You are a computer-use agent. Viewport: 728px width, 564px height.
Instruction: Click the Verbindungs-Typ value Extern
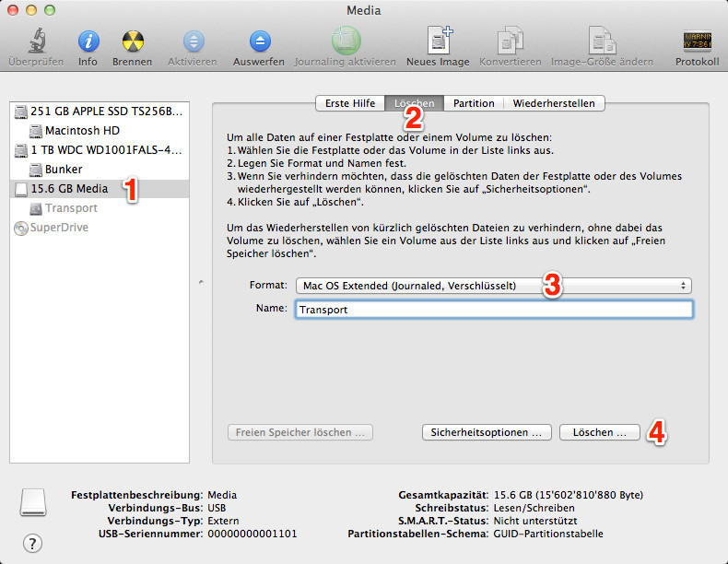coord(223,521)
